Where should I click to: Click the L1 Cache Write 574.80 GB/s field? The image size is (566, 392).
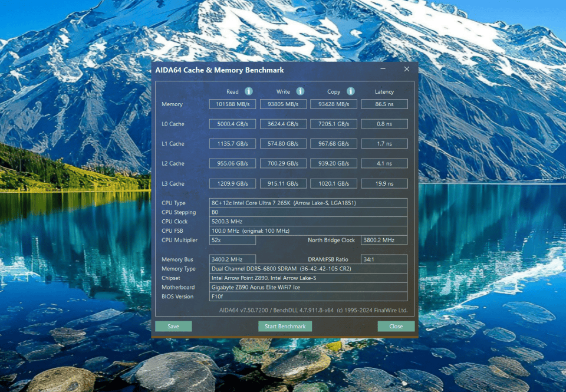(x=283, y=144)
